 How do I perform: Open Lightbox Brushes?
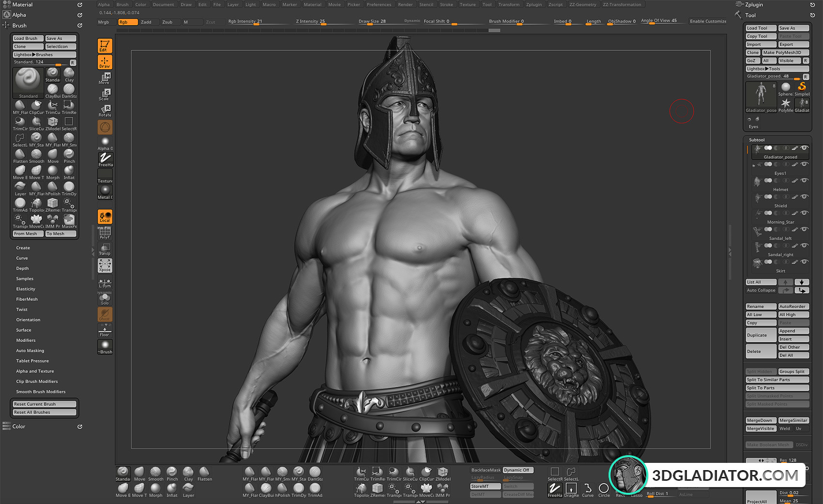(x=44, y=54)
